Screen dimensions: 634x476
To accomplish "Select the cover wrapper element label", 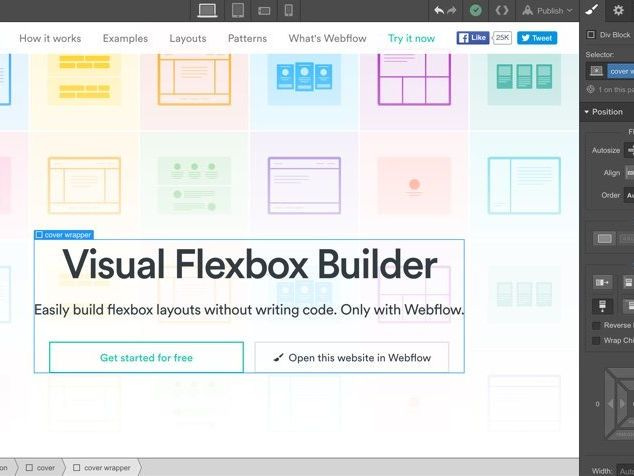I will tap(64, 235).
